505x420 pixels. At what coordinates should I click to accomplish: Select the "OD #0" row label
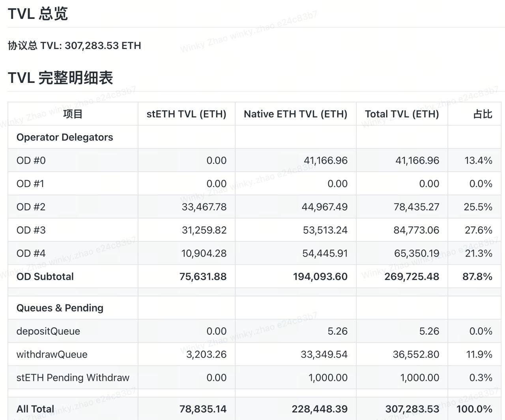pos(31,161)
